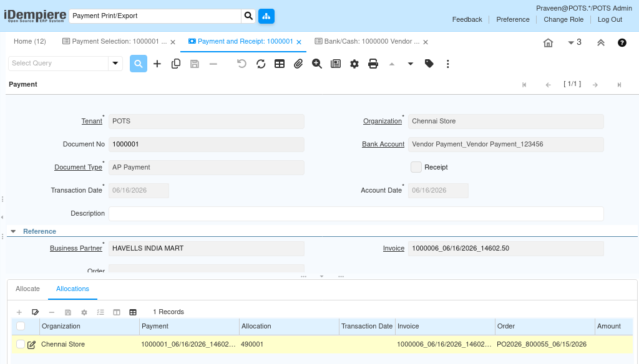This screenshot has height=364, width=639.
Task: Check the select-all box in allocations header
Action: click(21, 326)
